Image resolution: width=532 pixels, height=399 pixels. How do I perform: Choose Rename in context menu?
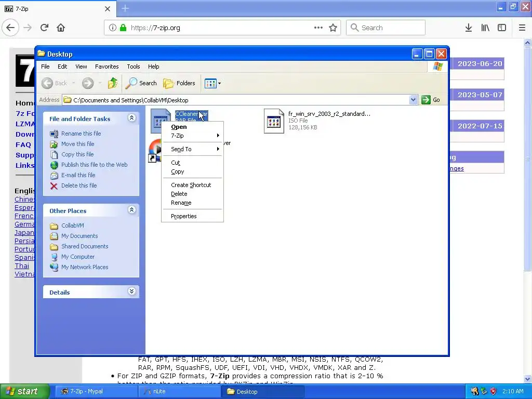click(192, 203)
